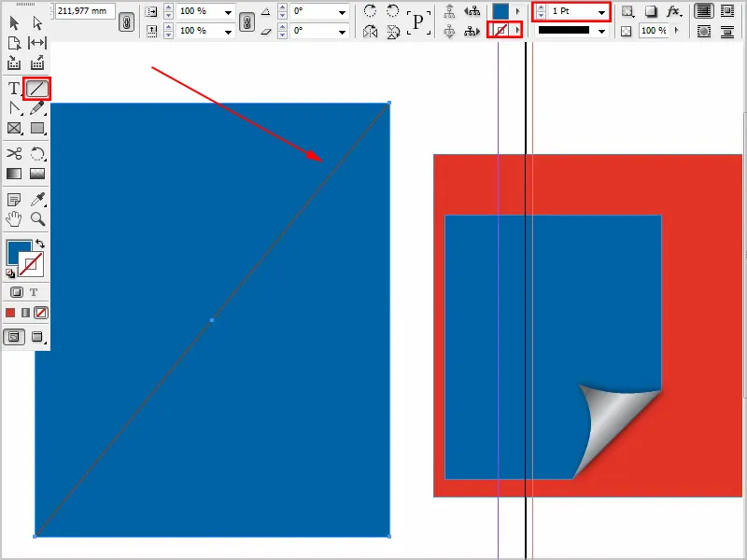Toggle constrain proportions for scaling chain
The height and width of the screenshot is (560, 747).
[247, 21]
